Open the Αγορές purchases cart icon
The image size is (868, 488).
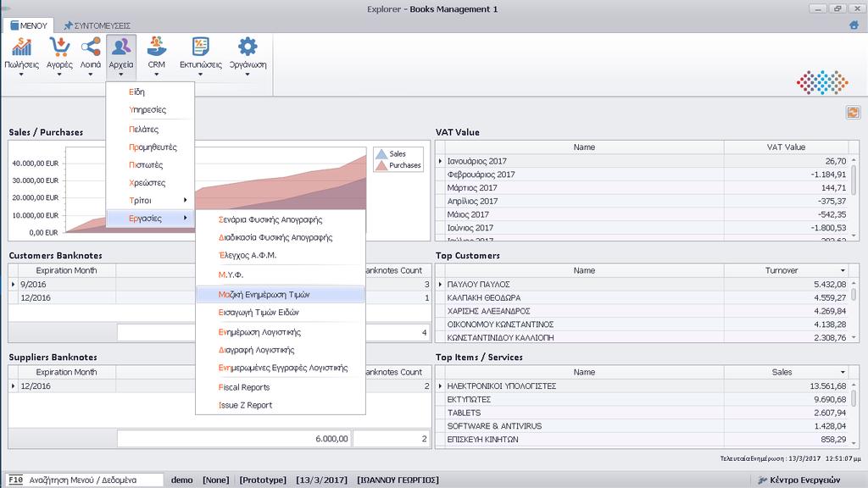point(59,47)
